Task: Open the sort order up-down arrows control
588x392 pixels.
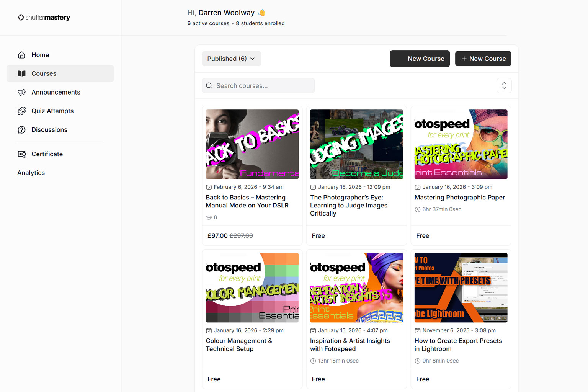Action: [504, 86]
